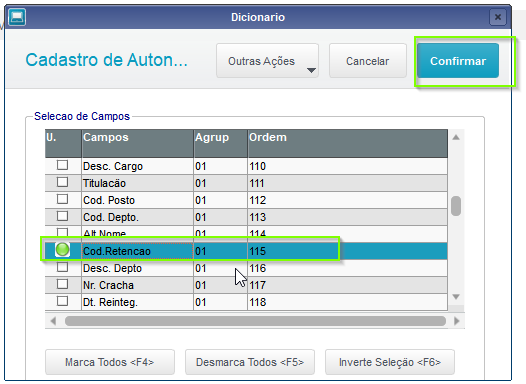Select the Cod. Depto. row text
The image size is (526, 384).
[x=111, y=217]
